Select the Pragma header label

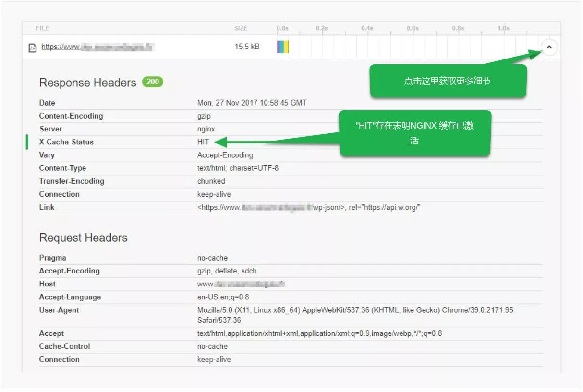tap(53, 258)
